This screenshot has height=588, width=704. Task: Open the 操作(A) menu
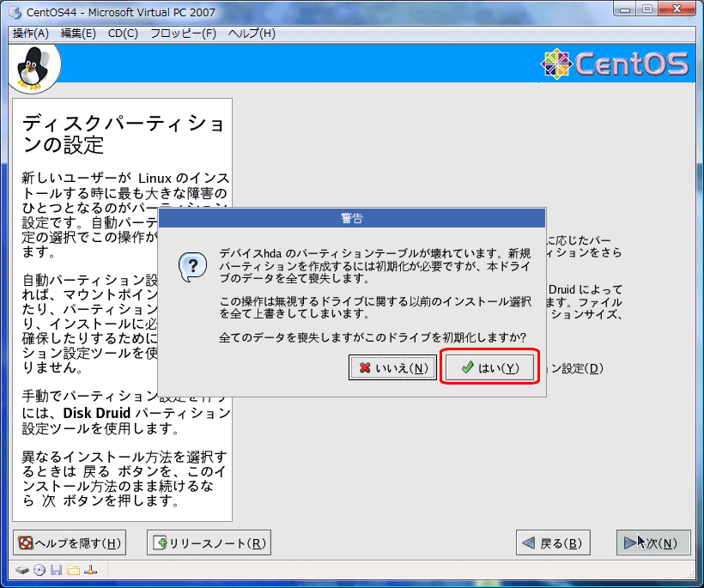pyautogui.click(x=31, y=33)
